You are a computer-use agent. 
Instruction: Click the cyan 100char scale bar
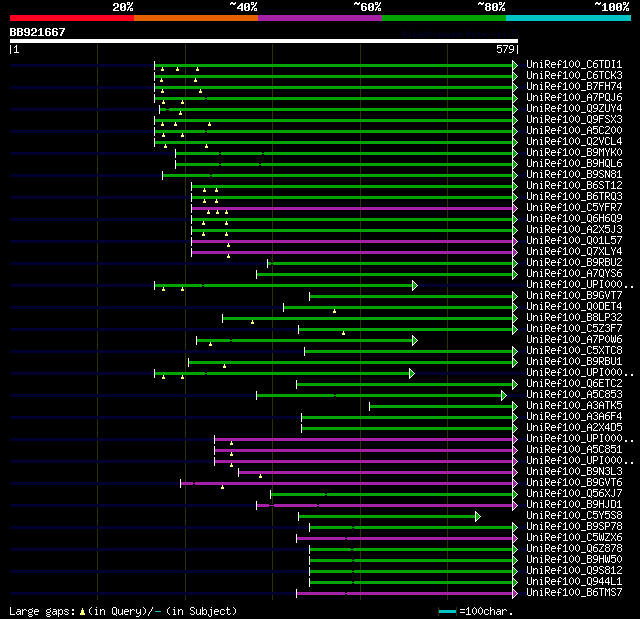click(x=447, y=611)
